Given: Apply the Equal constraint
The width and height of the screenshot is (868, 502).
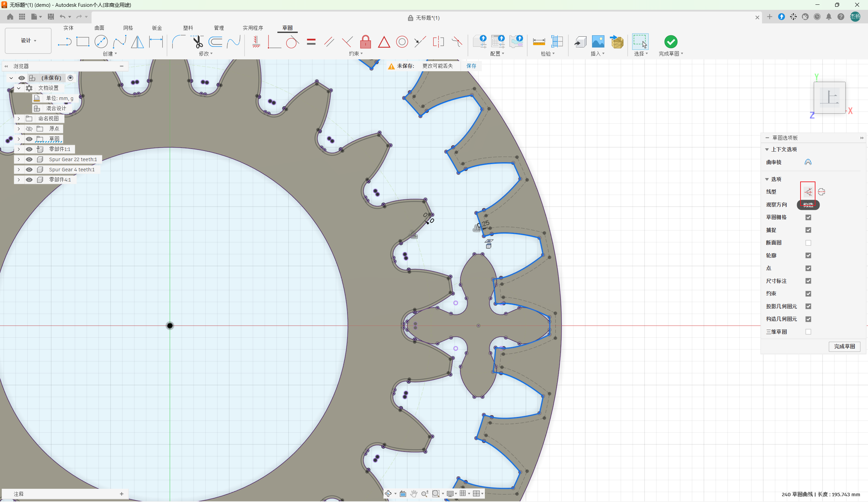Looking at the screenshot, I should [x=311, y=42].
